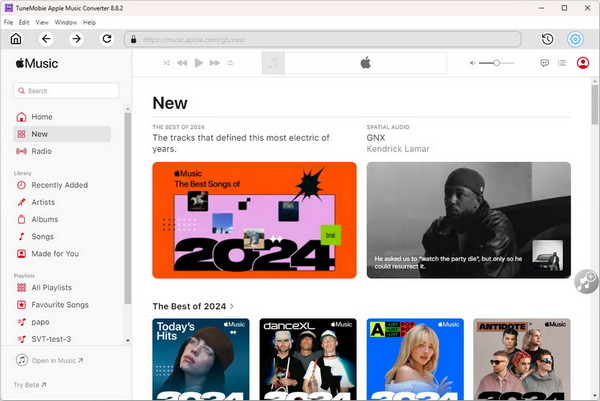Open the papo playlist

[x=62, y=322]
